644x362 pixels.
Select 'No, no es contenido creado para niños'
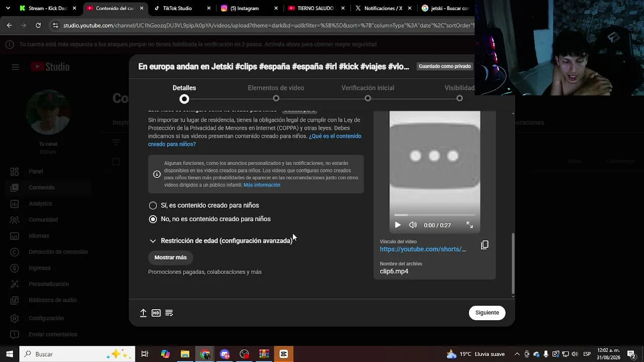[x=153, y=219]
